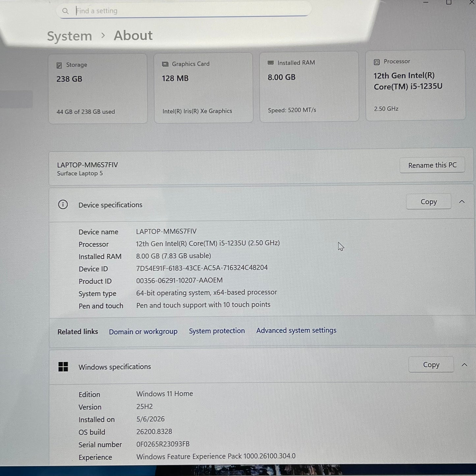Click the Speed: 5200 MT/s text
Image resolution: width=476 pixels, height=476 pixels.
pos(292,110)
